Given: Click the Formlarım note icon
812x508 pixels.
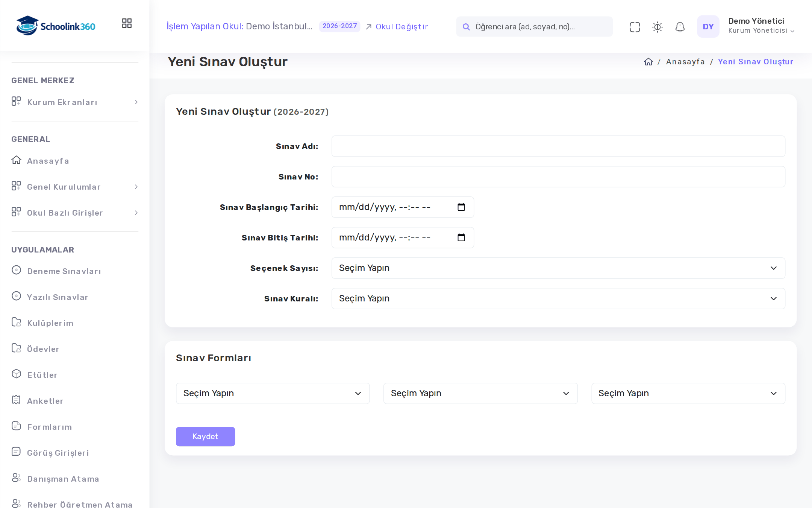Looking at the screenshot, I should pyautogui.click(x=16, y=426).
